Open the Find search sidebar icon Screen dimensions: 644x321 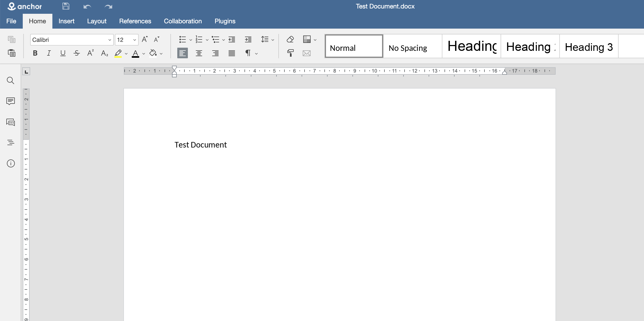pos(11,81)
